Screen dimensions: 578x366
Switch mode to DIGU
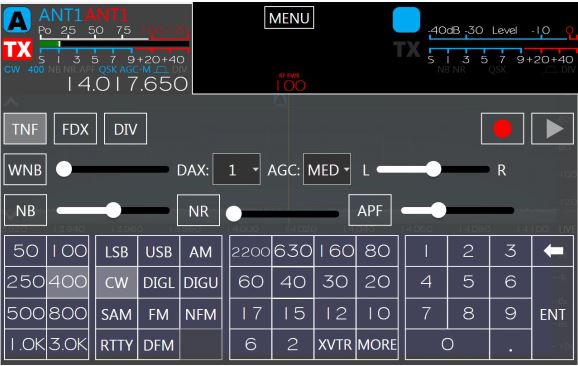click(x=201, y=283)
